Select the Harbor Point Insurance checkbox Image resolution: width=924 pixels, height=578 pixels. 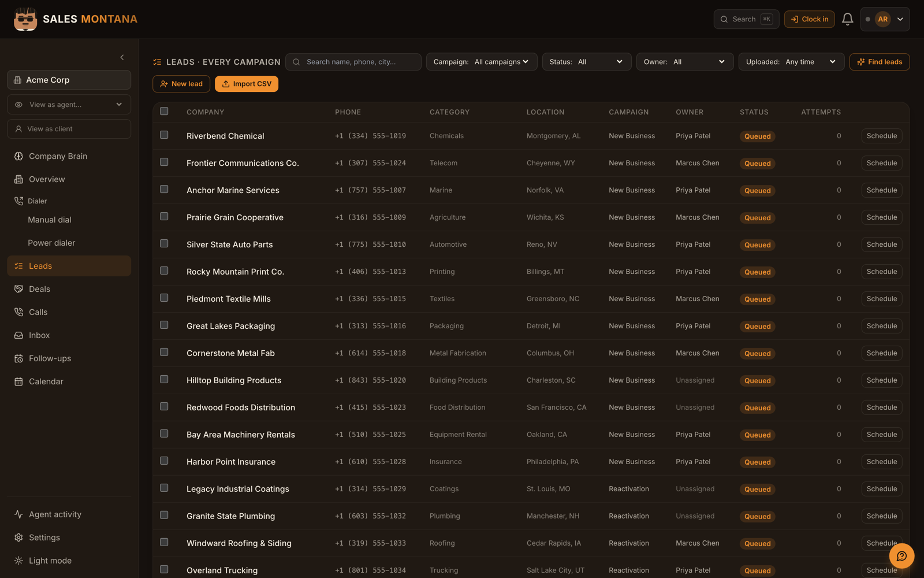click(x=164, y=461)
